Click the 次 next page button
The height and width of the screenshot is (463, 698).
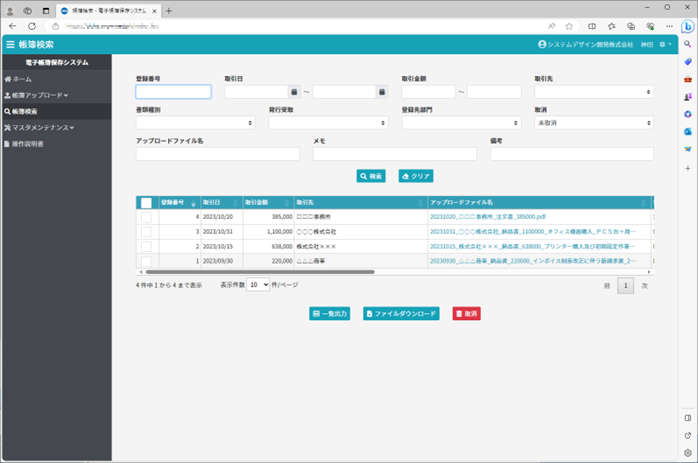645,286
